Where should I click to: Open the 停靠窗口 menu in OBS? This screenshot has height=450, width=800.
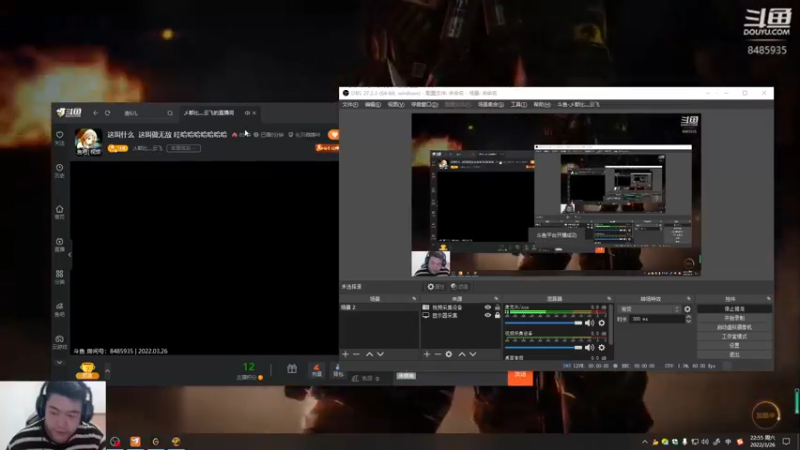click(x=424, y=105)
